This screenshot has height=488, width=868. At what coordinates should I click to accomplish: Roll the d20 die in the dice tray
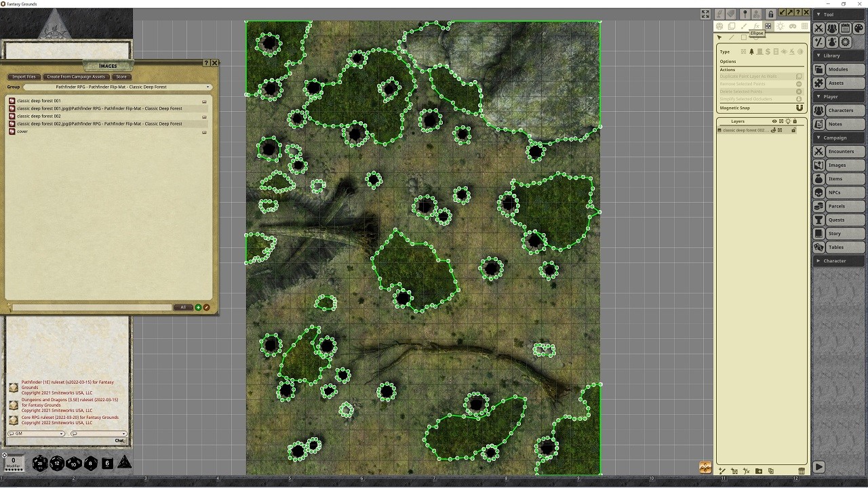(39, 463)
